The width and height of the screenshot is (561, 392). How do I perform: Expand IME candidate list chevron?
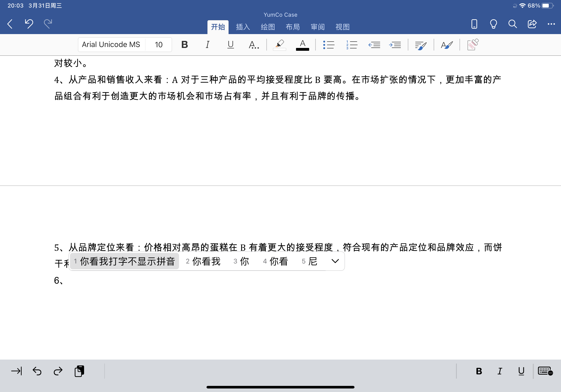(335, 261)
